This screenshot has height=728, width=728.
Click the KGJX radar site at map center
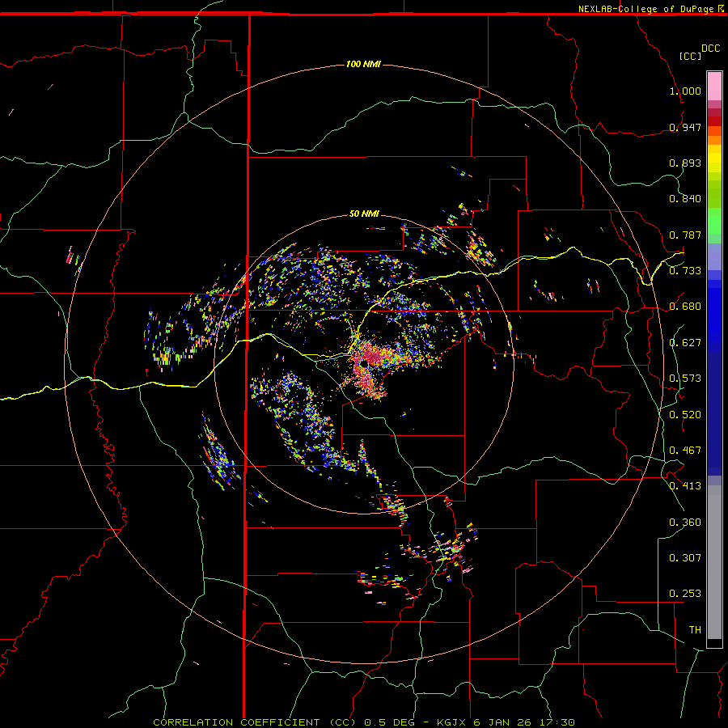pyautogui.click(x=363, y=363)
